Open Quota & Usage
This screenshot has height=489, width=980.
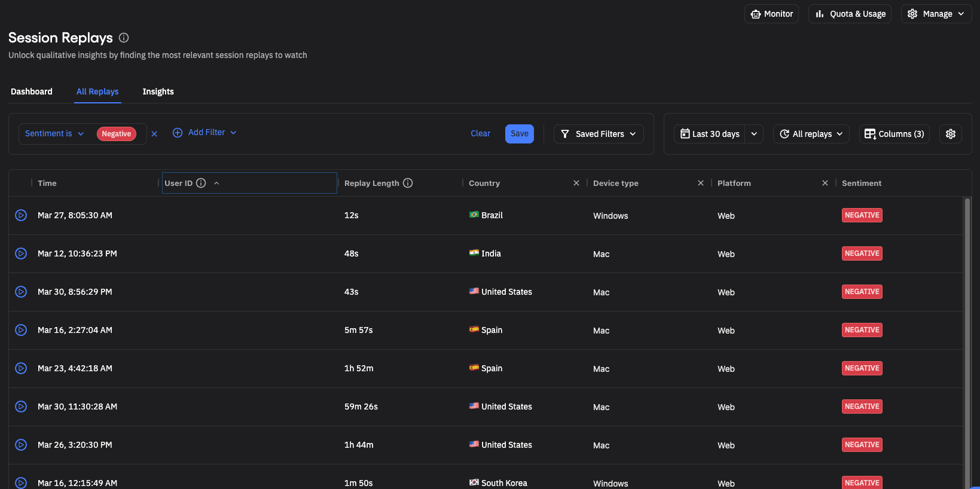[850, 14]
